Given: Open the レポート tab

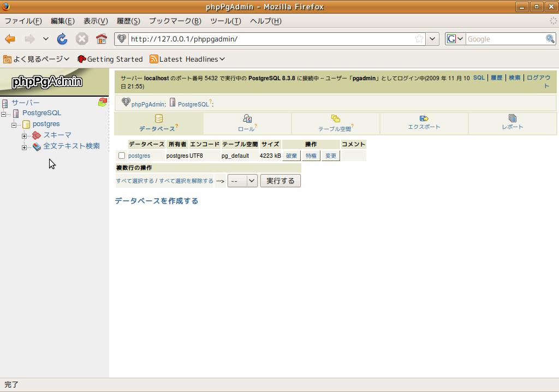Looking at the screenshot, I should point(512,123).
